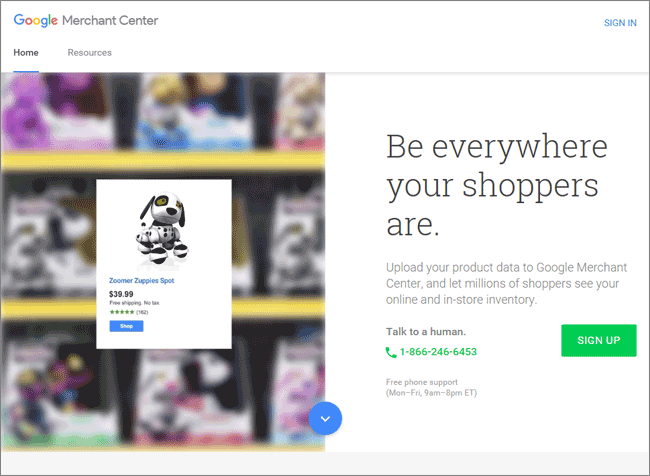Click the SIGN IN link
This screenshot has width=650, height=476.
(620, 23)
